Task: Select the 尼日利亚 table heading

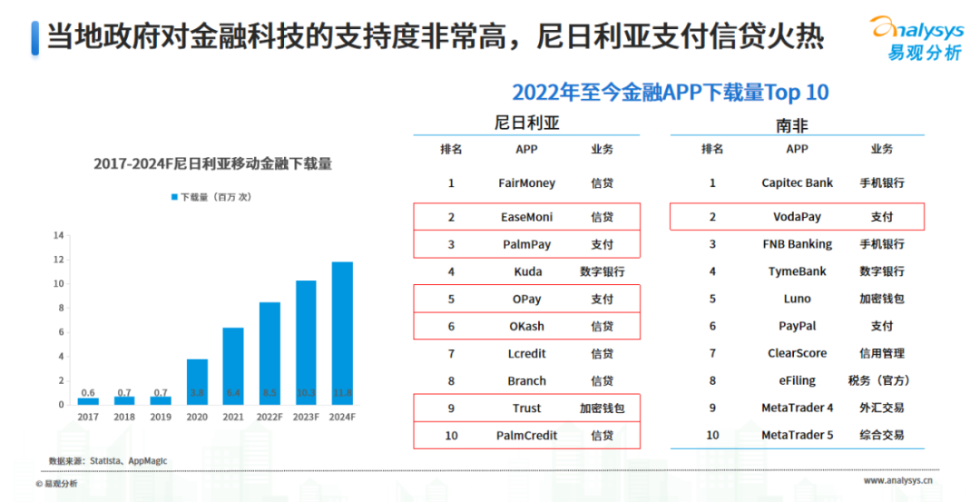Action: (526, 123)
